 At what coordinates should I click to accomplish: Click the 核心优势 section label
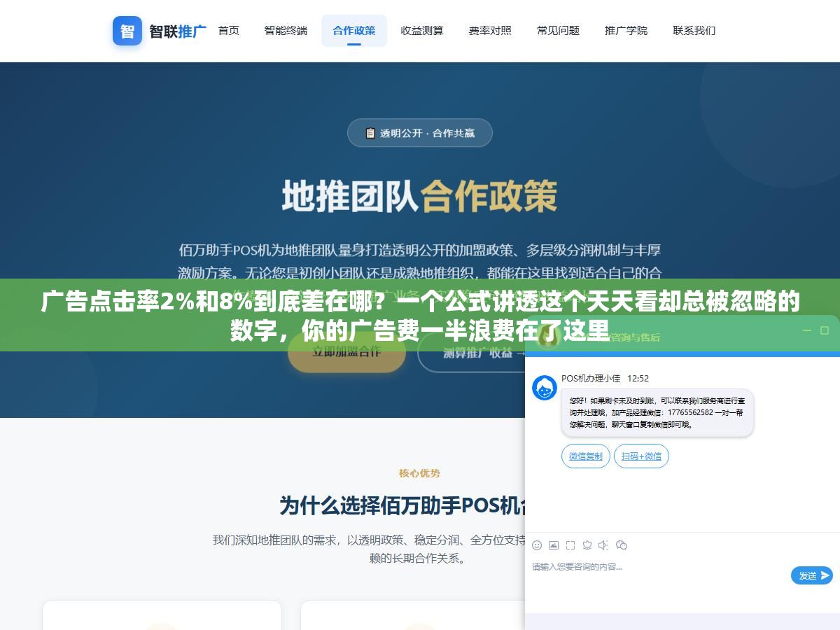[420, 473]
